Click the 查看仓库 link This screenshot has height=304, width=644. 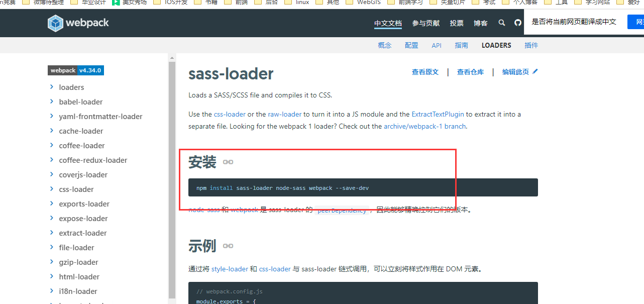coord(470,72)
